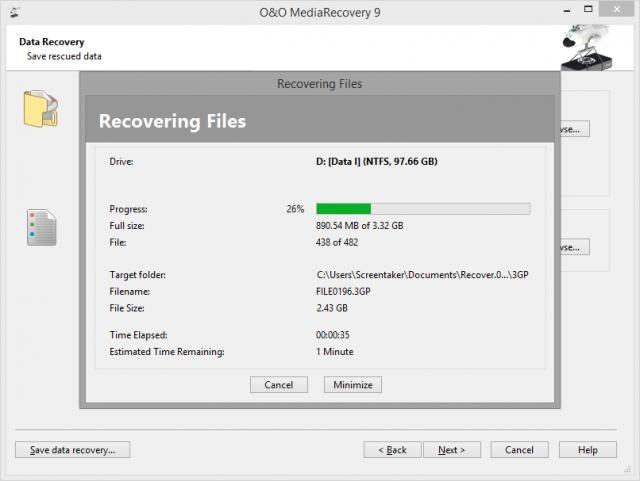Click the O&O MediaRecovery 9 window title

(320, 13)
